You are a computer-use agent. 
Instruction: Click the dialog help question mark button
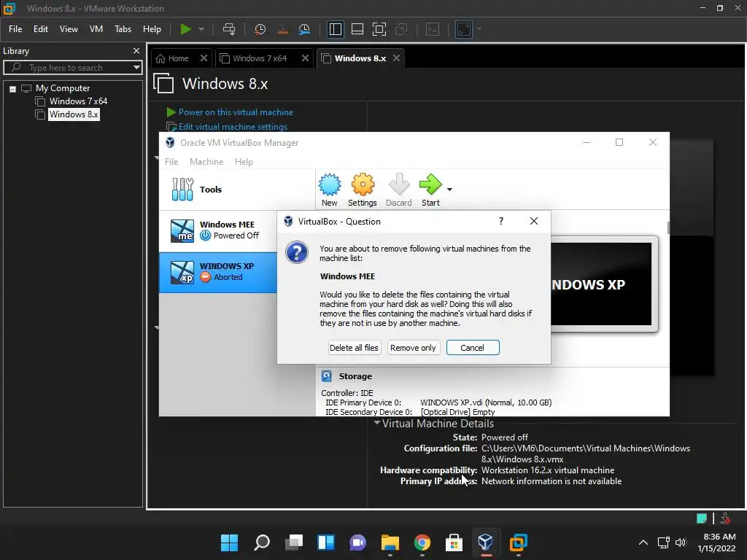click(501, 222)
